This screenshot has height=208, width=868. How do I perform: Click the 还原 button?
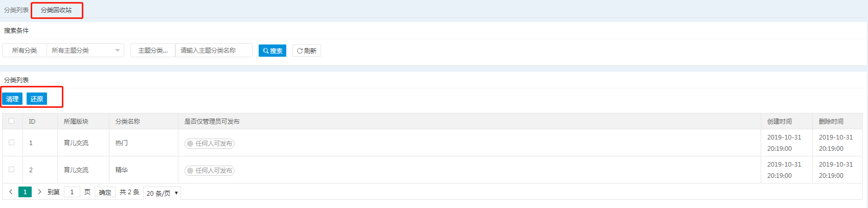(37, 99)
